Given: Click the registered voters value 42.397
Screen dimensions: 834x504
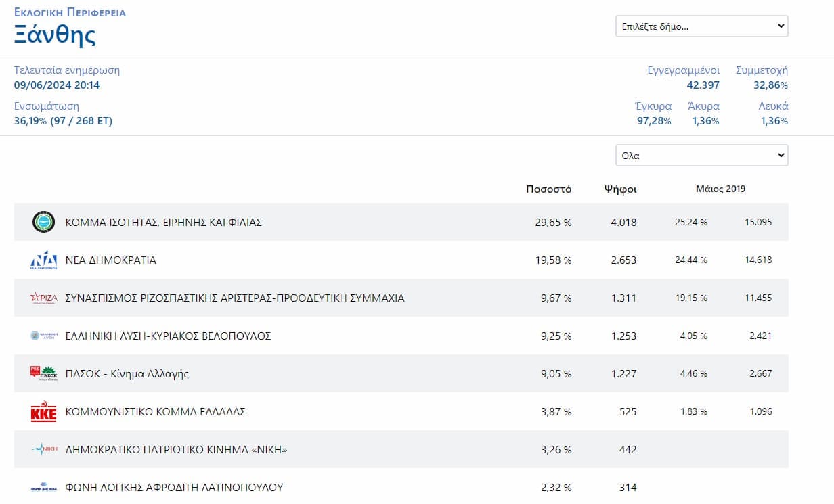Looking at the screenshot, I should 703,85.
